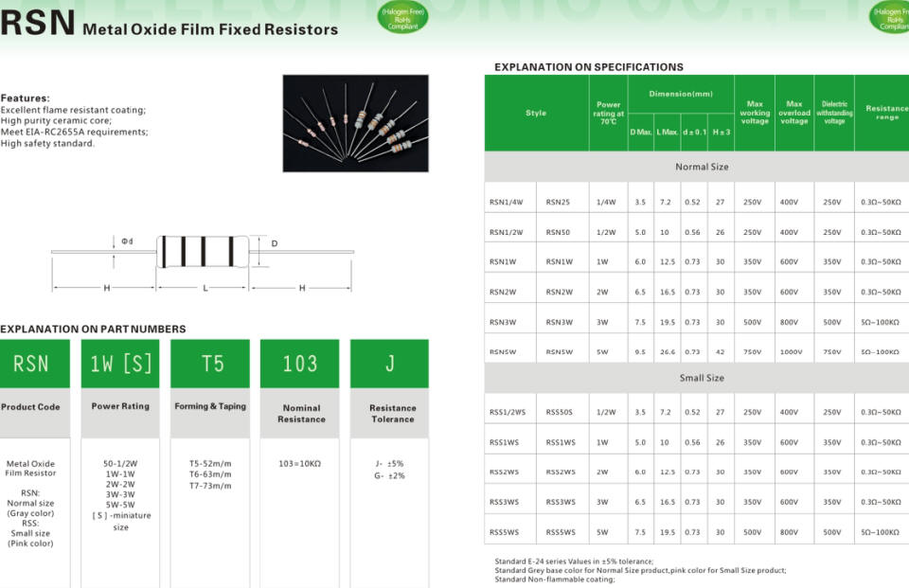Image resolution: width=909 pixels, height=588 pixels.
Task: Select the 'Resistance Tolerance' label
Action: coord(392,414)
